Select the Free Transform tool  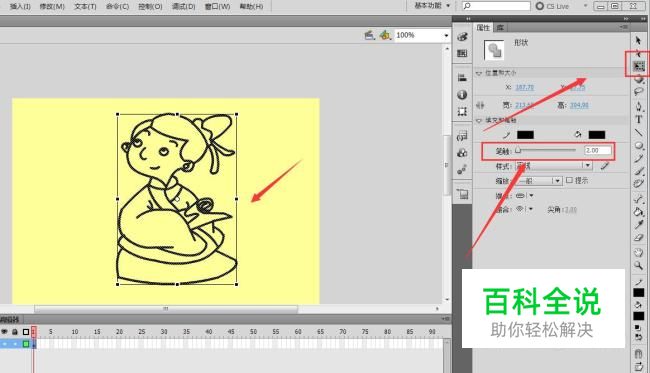[639, 66]
